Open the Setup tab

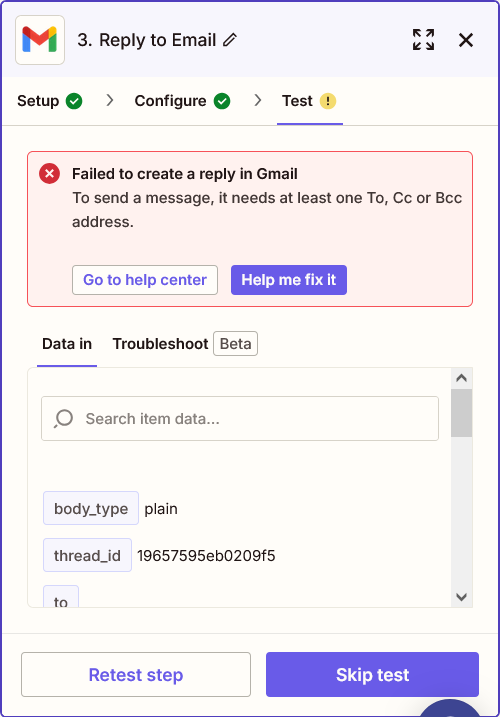[x=49, y=101]
